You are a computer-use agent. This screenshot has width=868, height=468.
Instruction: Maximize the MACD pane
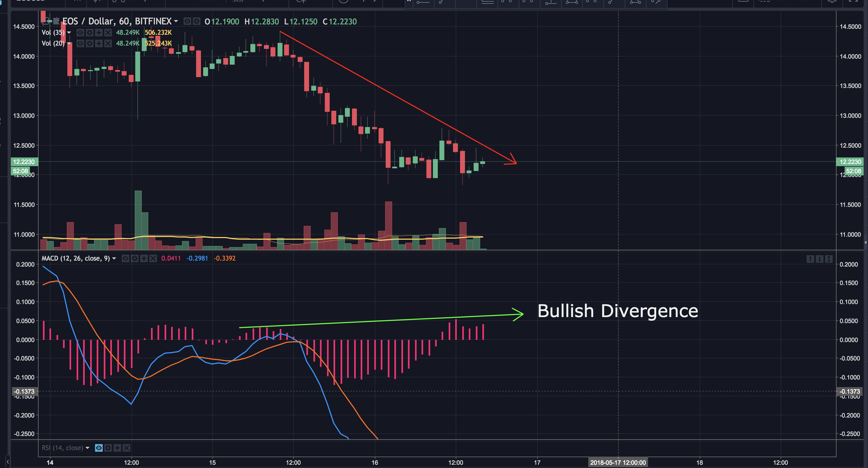(x=829, y=259)
